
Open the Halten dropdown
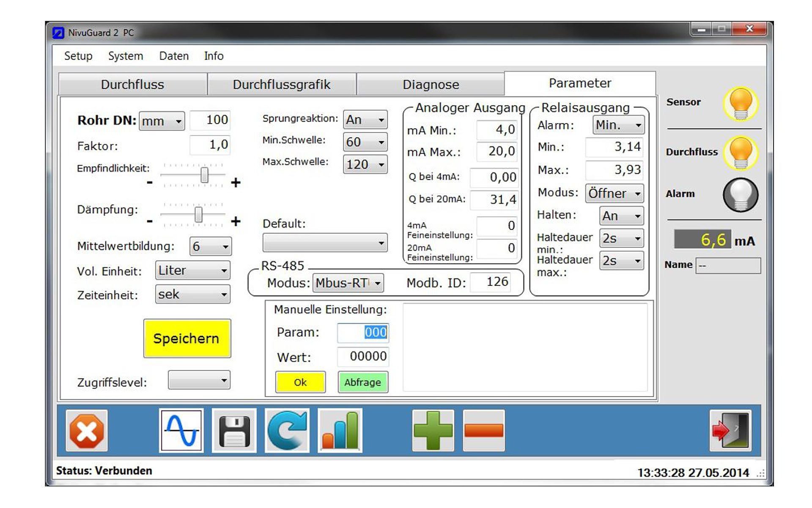pos(622,216)
